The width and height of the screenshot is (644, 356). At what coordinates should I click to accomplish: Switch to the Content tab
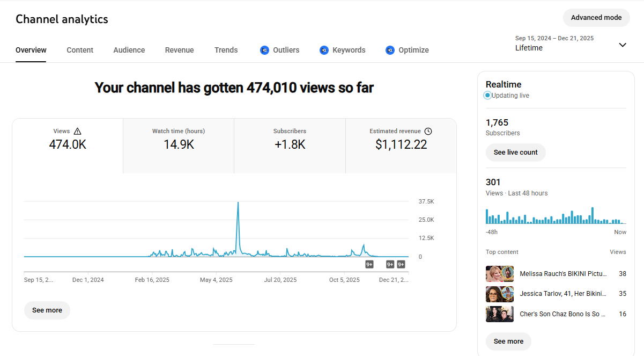[80, 50]
